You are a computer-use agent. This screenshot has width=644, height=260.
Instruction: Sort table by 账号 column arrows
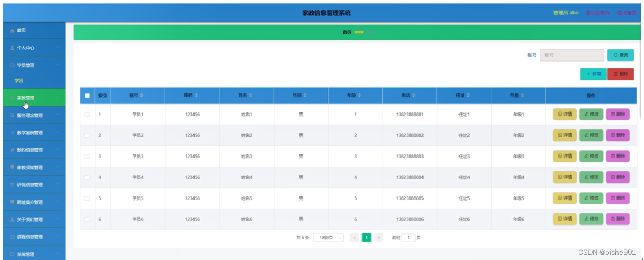[x=142, y=96]
